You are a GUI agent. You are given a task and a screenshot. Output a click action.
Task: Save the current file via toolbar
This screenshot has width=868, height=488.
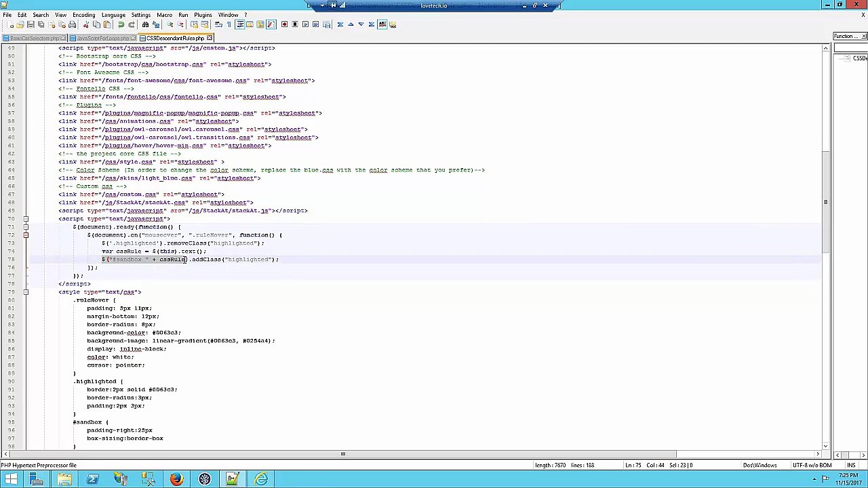coord(31,24)
